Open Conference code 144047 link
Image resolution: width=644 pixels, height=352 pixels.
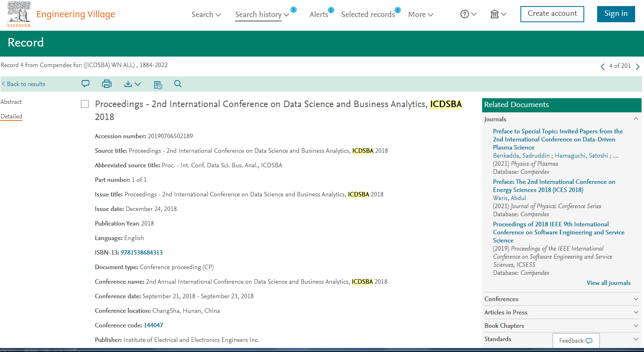tap(153, 325)
